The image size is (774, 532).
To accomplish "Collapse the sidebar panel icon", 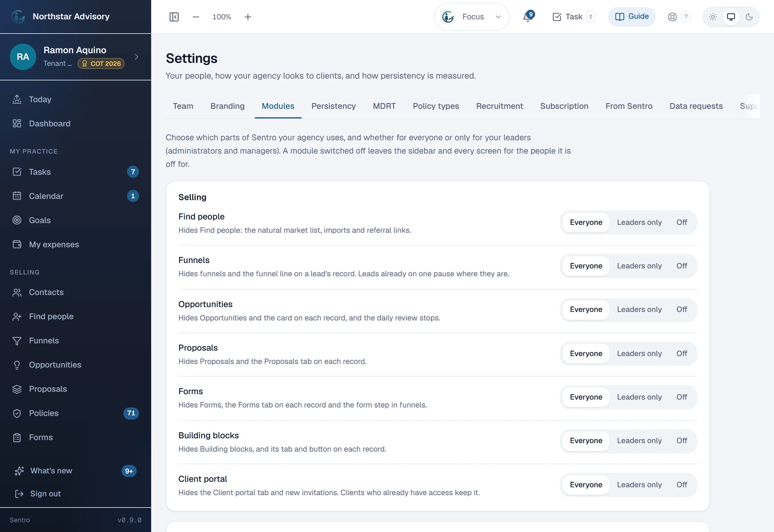I will (x=174, y=17).
